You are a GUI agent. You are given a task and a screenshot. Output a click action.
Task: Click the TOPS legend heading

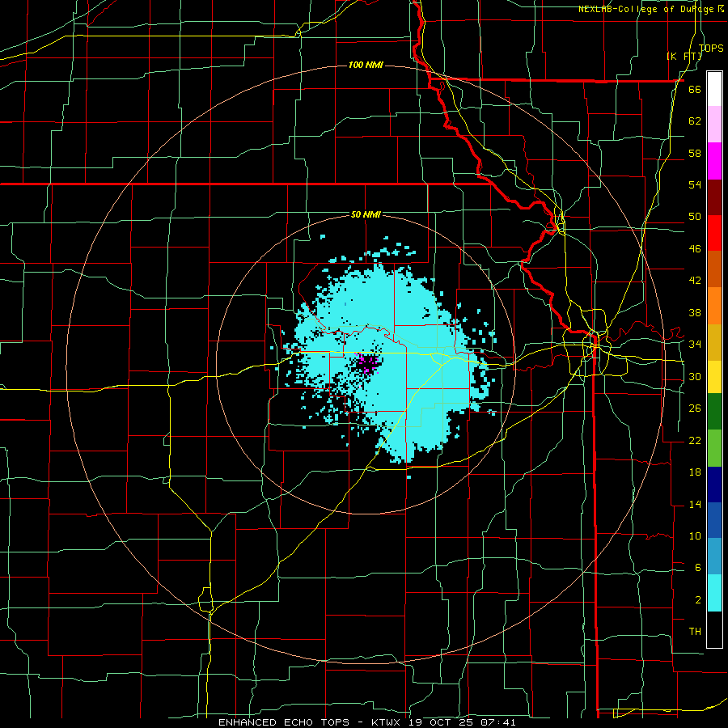[711, 48]
